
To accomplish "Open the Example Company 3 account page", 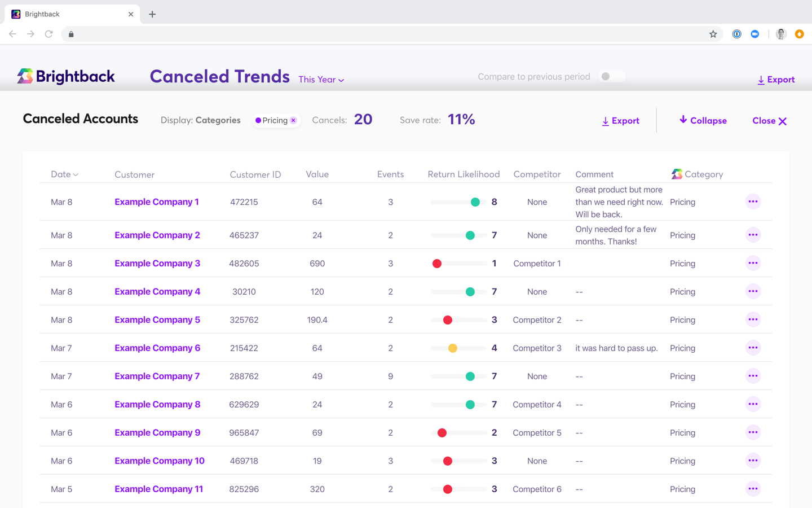I will coord(157,263).
